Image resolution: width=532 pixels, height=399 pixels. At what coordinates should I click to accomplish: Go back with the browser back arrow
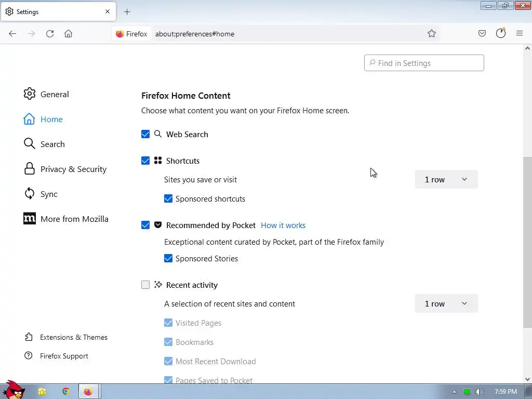12,34
